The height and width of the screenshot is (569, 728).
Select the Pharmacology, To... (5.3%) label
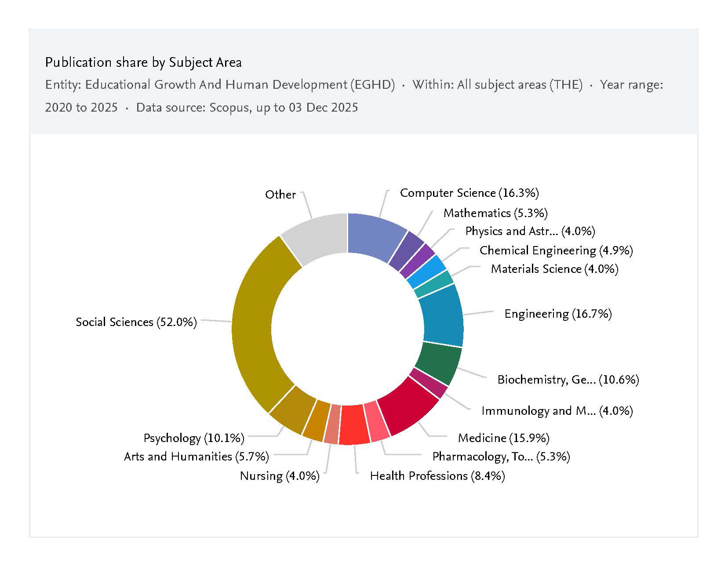(x=501, y=457)
